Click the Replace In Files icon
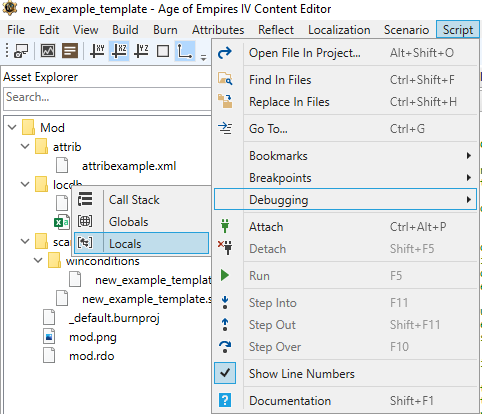 tap(225, 101)
